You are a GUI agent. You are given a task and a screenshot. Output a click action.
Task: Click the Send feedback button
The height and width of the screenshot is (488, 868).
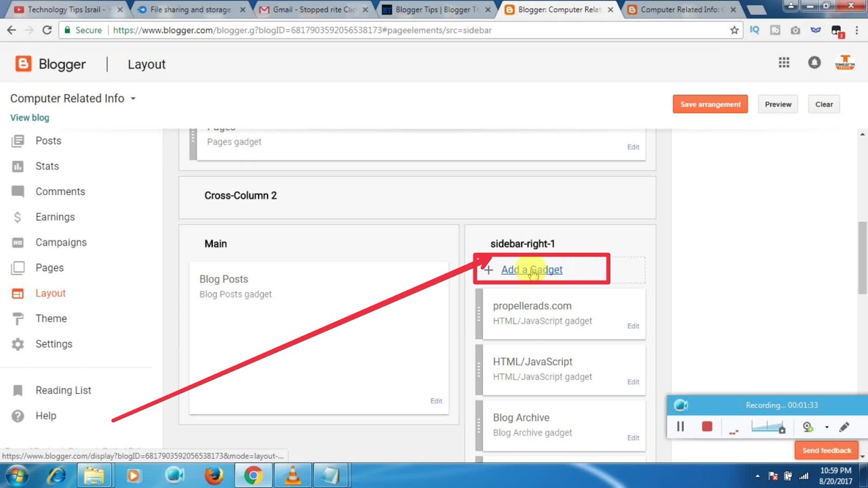click(827, 450)
